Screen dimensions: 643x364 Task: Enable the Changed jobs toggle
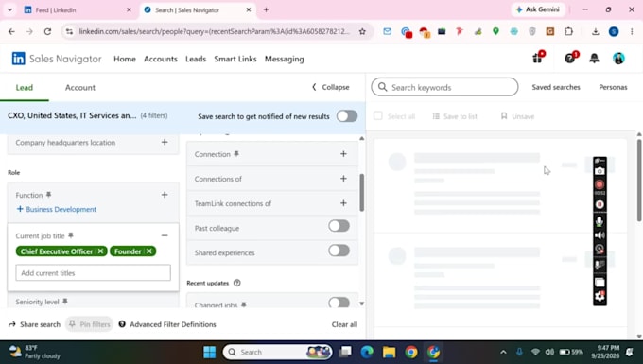[x=339, y=303]
